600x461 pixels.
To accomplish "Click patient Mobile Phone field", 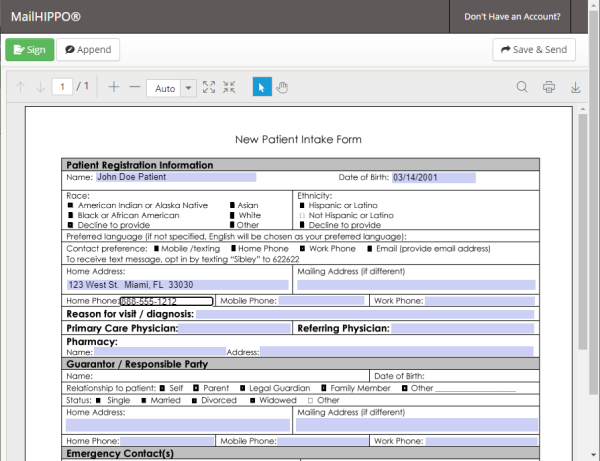I will 321,301.
